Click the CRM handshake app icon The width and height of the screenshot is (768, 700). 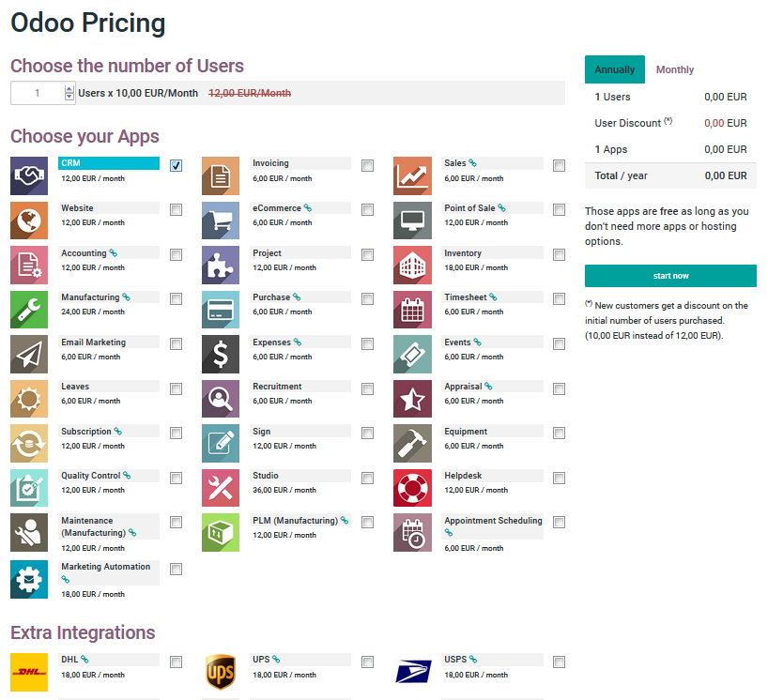click(29, 175)
